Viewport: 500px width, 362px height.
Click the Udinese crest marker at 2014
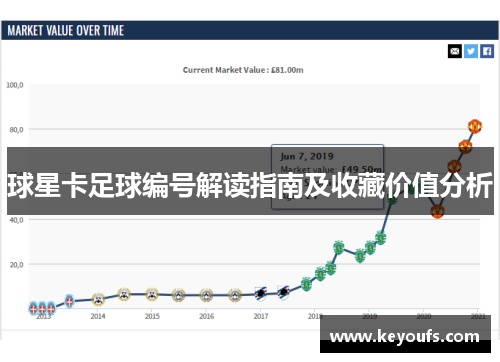[98, 299]
